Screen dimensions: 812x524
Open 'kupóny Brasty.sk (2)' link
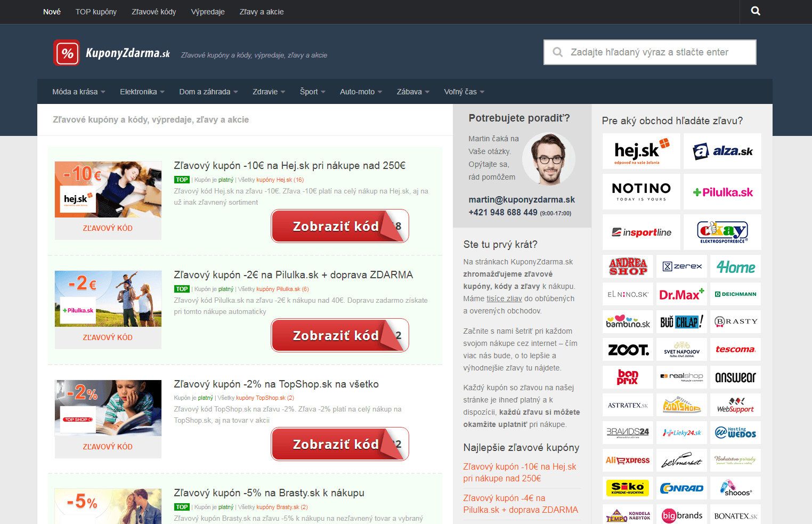pos(282,507)
